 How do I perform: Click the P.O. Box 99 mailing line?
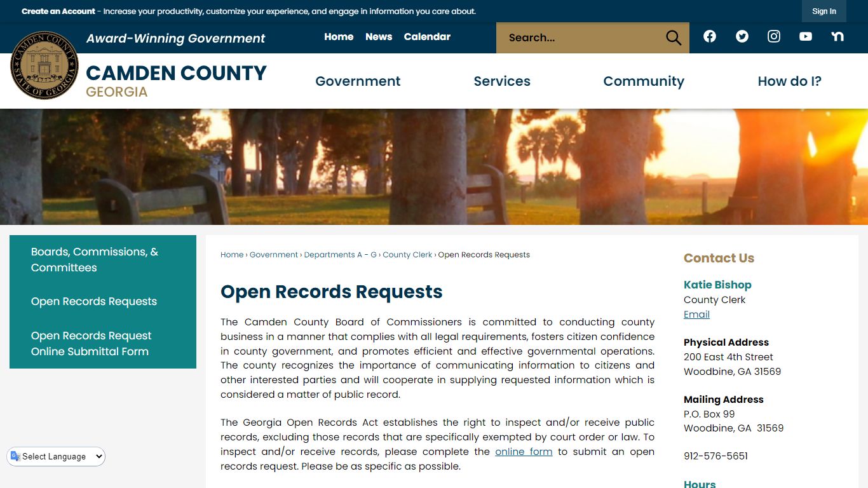coord(709,414)
